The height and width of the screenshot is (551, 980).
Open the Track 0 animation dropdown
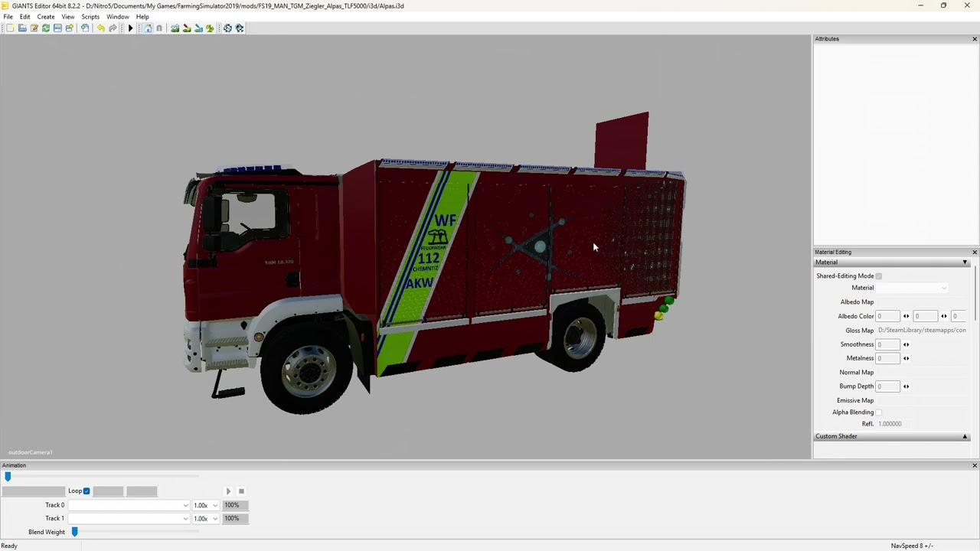click(x=129, y=505)
